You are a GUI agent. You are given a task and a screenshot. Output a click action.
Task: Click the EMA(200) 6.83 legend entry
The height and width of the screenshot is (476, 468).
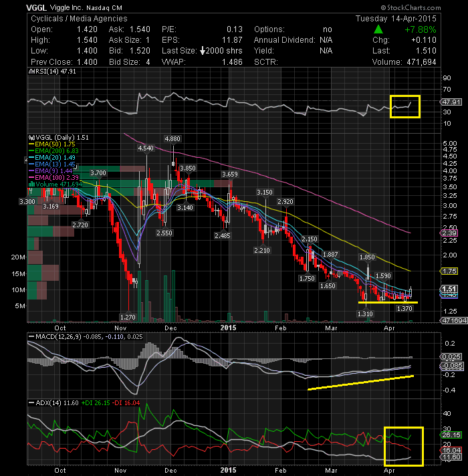[x=57, y=151]
